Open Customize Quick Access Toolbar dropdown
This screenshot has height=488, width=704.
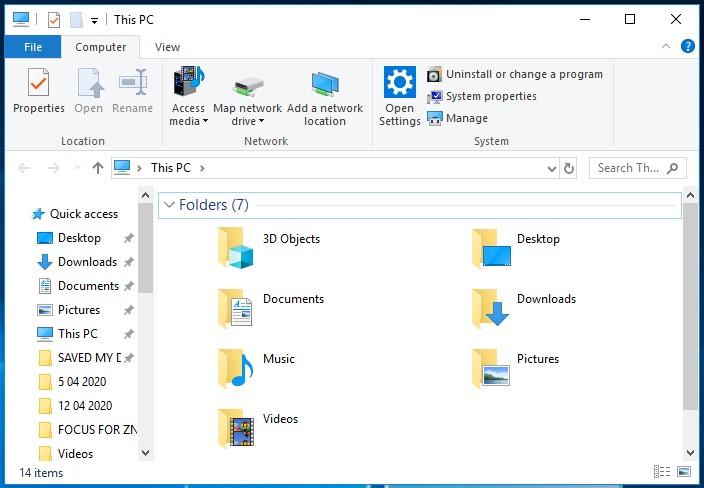[x=94, y=20]
